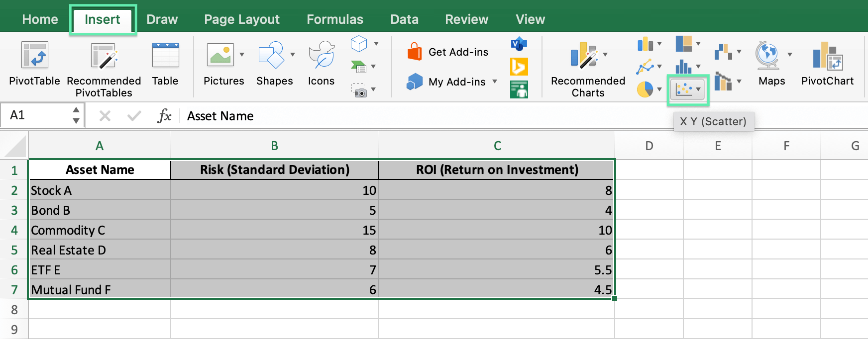Select the ROI (Return on Investment) header cell

pos(497,170)
